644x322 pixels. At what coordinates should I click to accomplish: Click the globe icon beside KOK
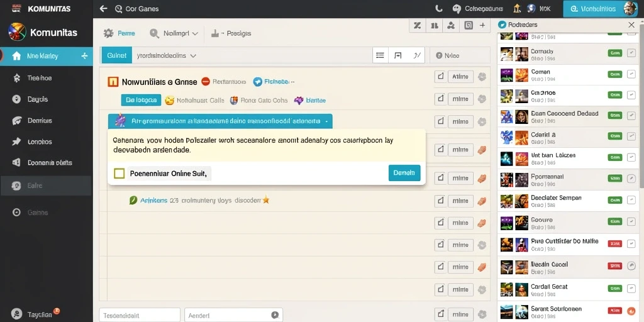(x=531, y=9)
